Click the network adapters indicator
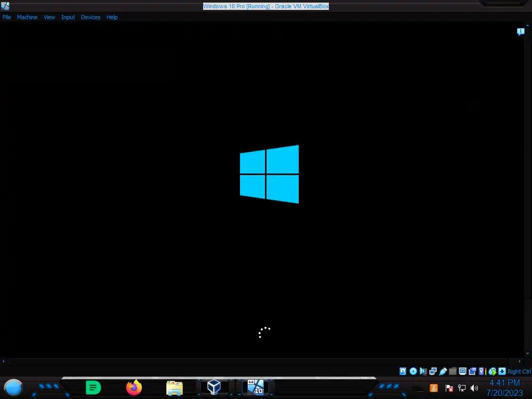 (x=433, y=371)
